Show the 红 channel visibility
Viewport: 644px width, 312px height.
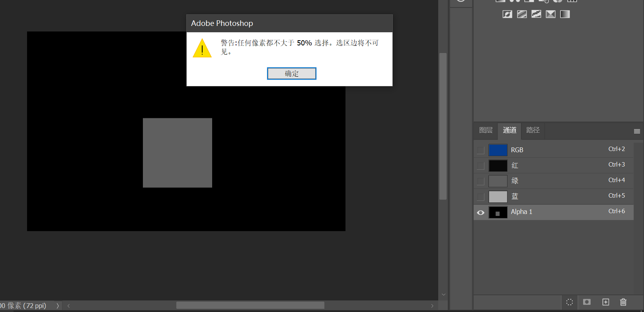(481, 166)
